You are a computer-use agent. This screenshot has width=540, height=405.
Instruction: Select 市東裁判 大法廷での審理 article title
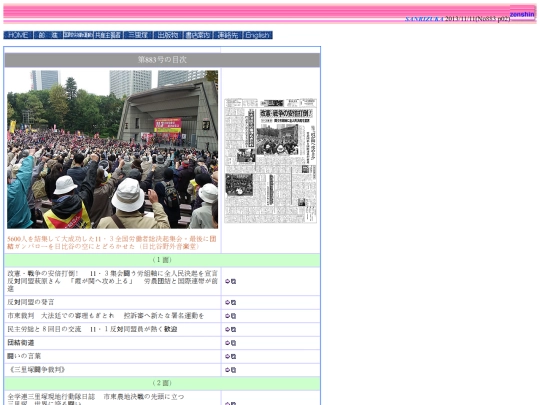click(106, 316)
